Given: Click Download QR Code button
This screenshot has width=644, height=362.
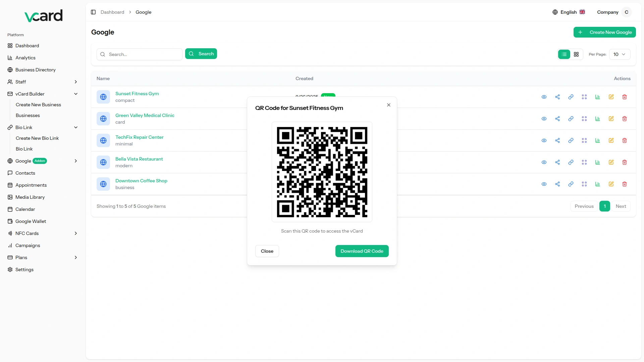Looking at the screenshot, I should [x=362, y=251].
